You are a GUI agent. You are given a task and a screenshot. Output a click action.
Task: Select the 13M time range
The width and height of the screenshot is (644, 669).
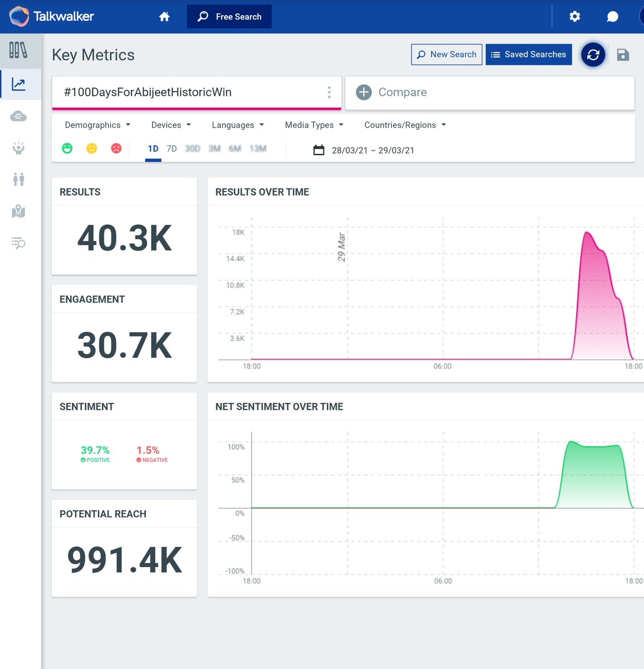pyautogui.click(x=258, y=149)
